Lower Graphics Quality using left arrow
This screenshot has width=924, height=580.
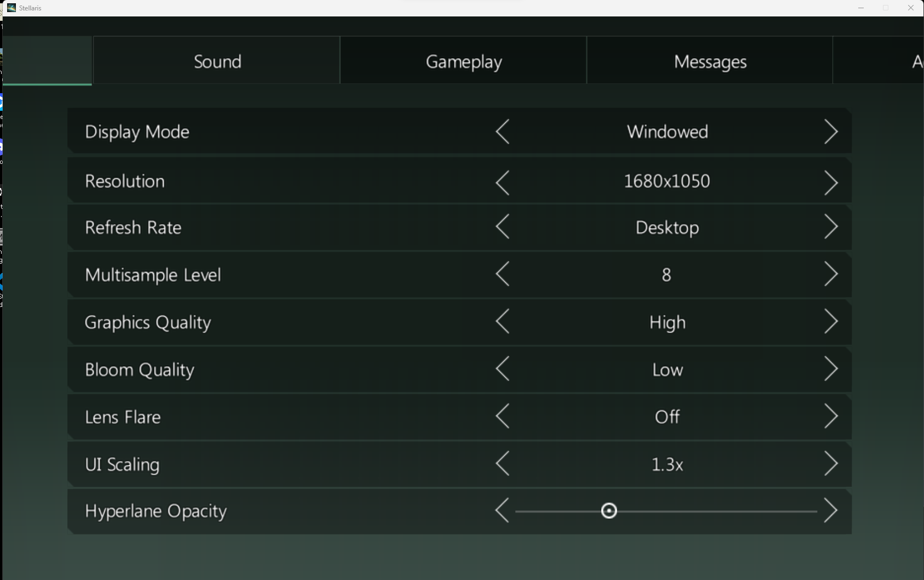point(503,322)
